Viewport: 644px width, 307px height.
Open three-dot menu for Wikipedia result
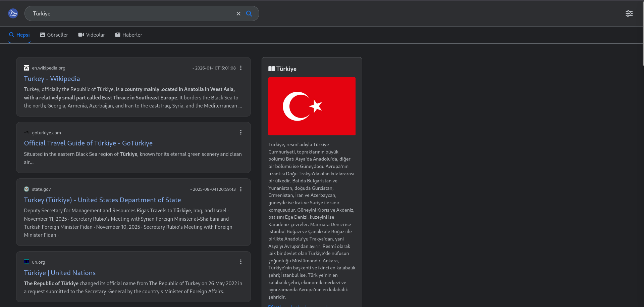coord(241,68)
